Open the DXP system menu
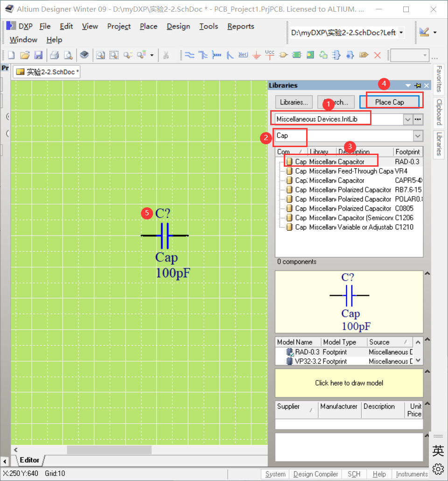The height and width of the screenshot is (481, 448). pyautogui.click(x=19, y=26)
